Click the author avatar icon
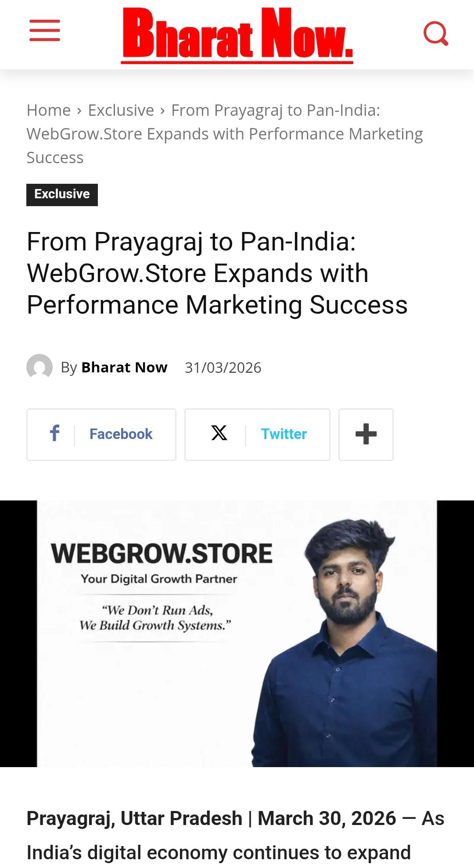Viewport: 474px width, 868px height. (39, 367)
